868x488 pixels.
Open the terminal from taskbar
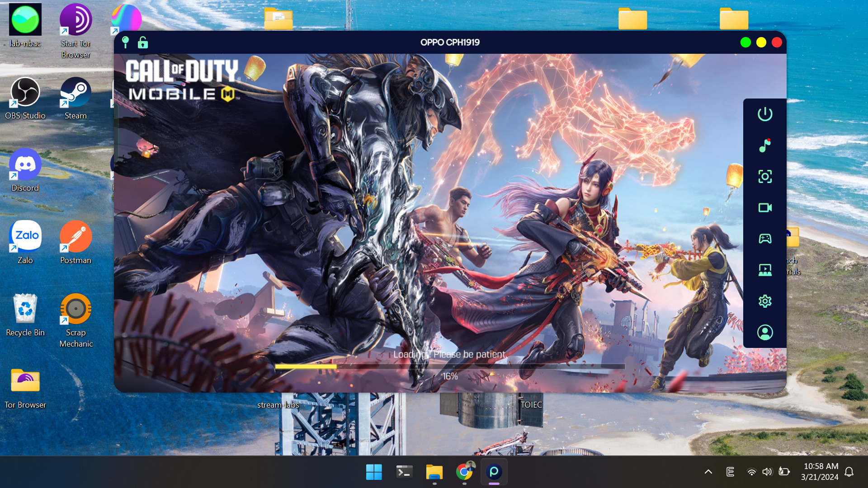pos(404,472)
